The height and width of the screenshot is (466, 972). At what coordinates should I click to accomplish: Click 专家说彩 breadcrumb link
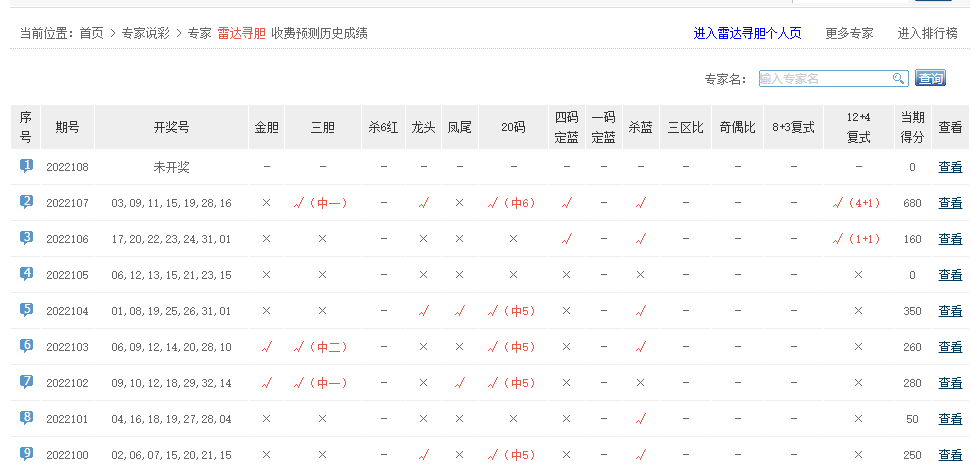(147, 33)
